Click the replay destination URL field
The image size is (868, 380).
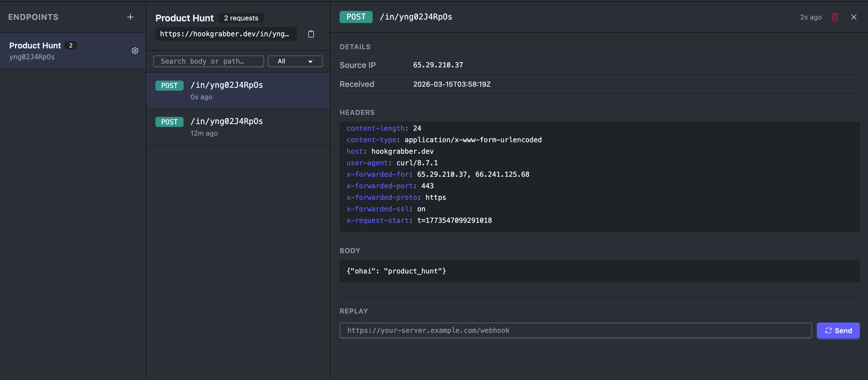(x=573, y=330)
